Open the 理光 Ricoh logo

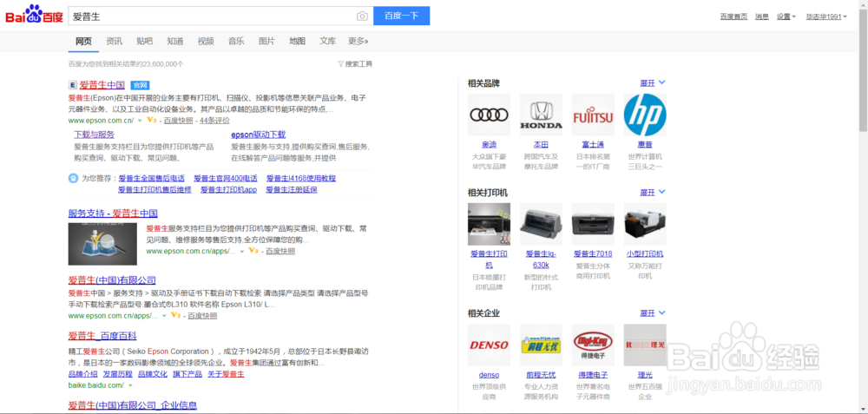(645, 345)
